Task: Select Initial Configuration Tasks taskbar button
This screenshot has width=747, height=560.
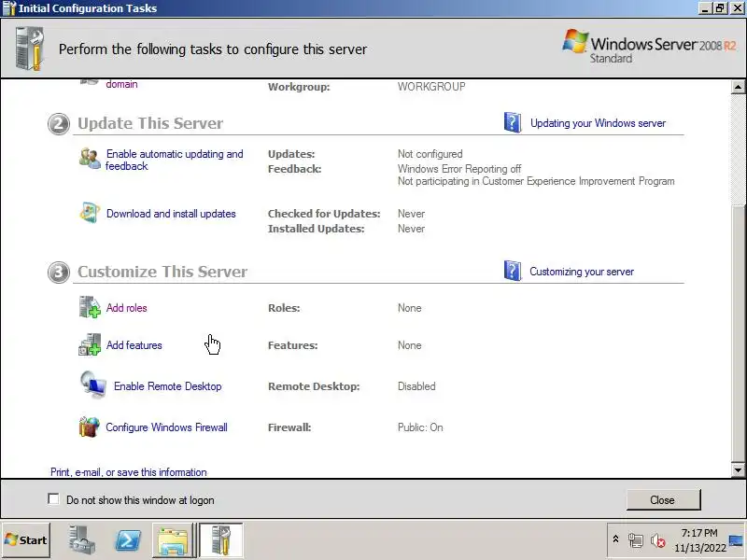Action: pyautogui.click(x=221, y=540)
